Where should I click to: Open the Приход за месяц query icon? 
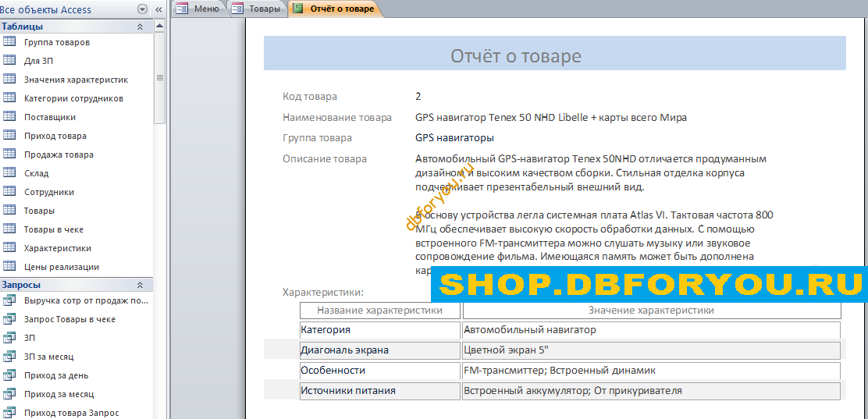tap(9, 394)
